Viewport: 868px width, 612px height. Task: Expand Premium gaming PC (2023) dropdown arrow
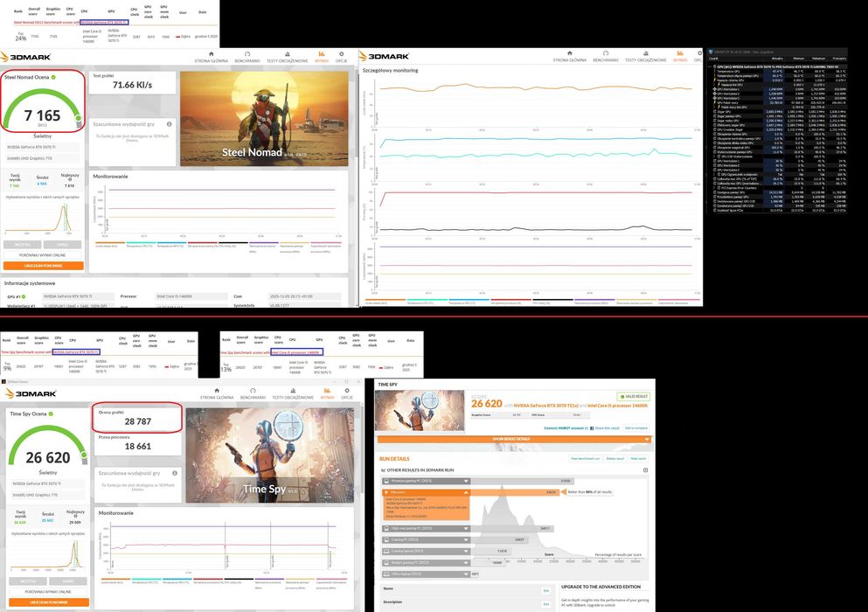466,481
